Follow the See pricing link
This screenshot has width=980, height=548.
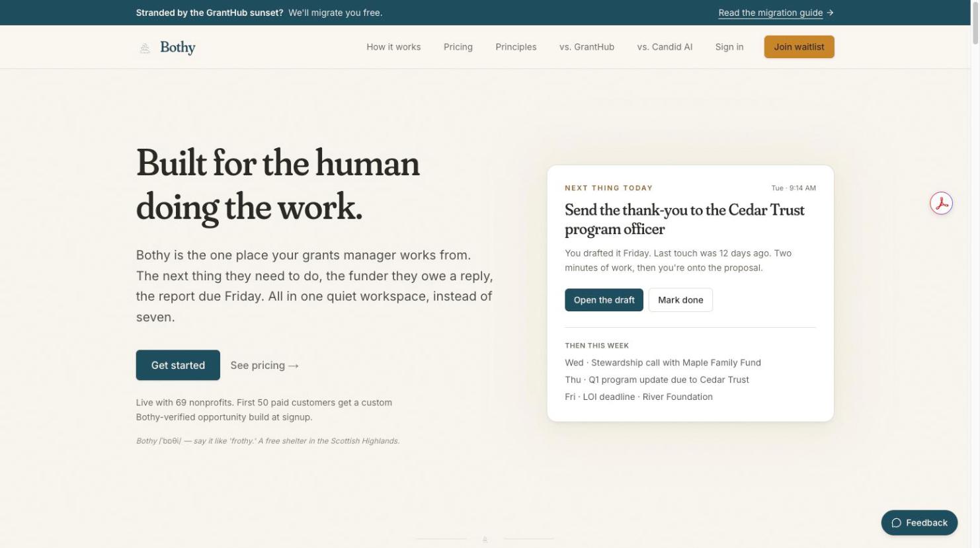pos(265,365)
